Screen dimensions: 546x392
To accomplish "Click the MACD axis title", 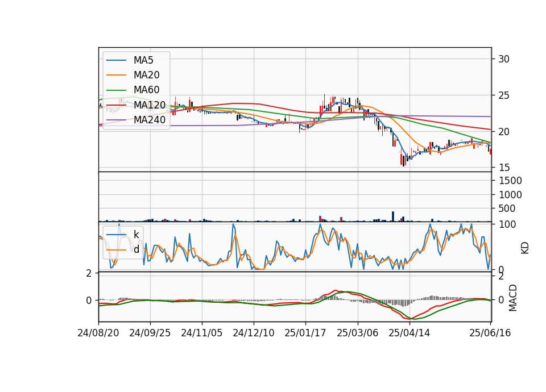I will click(x=513, y=298).
